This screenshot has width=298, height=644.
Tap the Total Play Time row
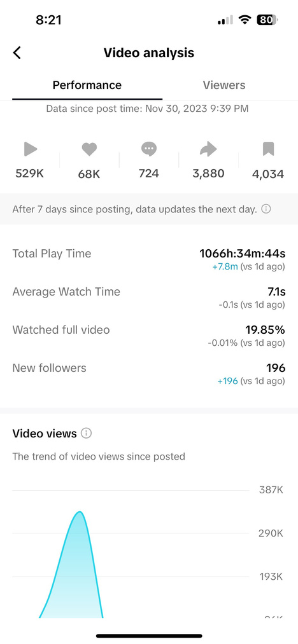coord(149,259)
